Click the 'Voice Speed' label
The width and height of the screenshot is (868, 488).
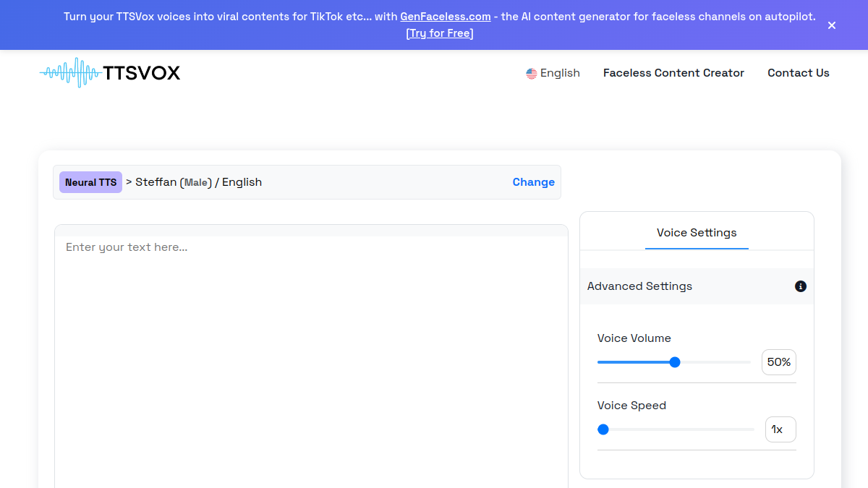[631, 406]
